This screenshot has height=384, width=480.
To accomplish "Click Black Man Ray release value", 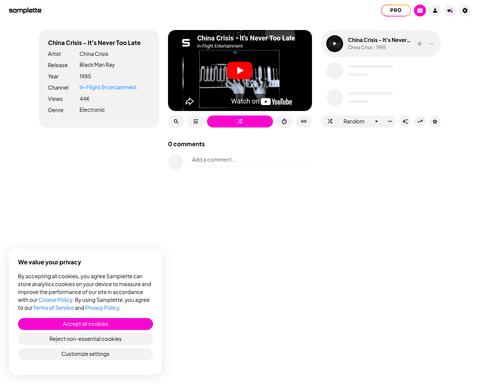I will pyautogui.click(x=97, y=65).
